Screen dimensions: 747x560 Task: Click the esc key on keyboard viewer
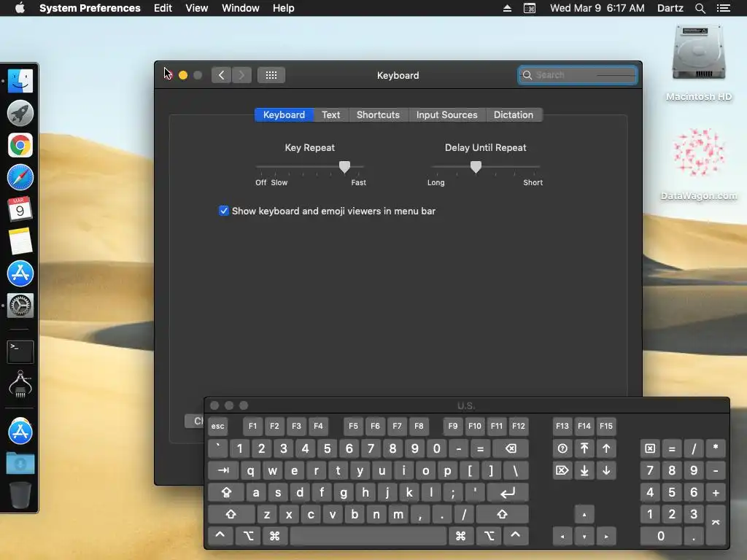[x=217, y=426]
